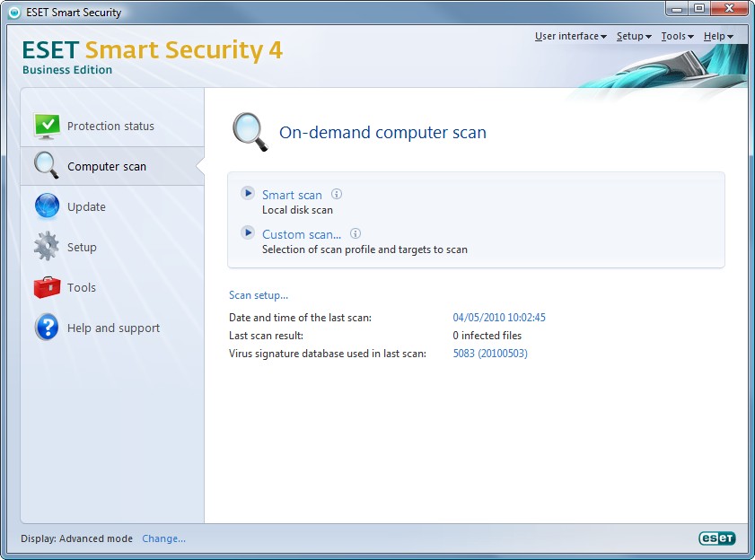Click the Help and support question icon
The height and width of the screenshot is (560, 755).
[x=47, y=328]
